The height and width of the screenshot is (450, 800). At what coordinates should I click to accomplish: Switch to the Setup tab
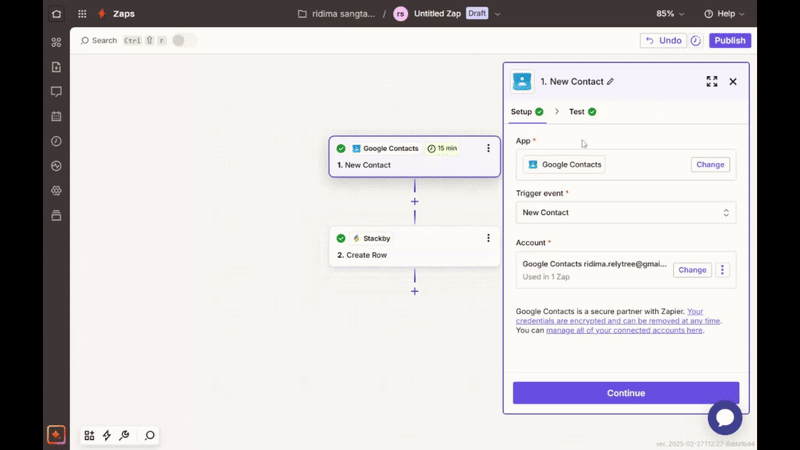(x=527, y=112)
